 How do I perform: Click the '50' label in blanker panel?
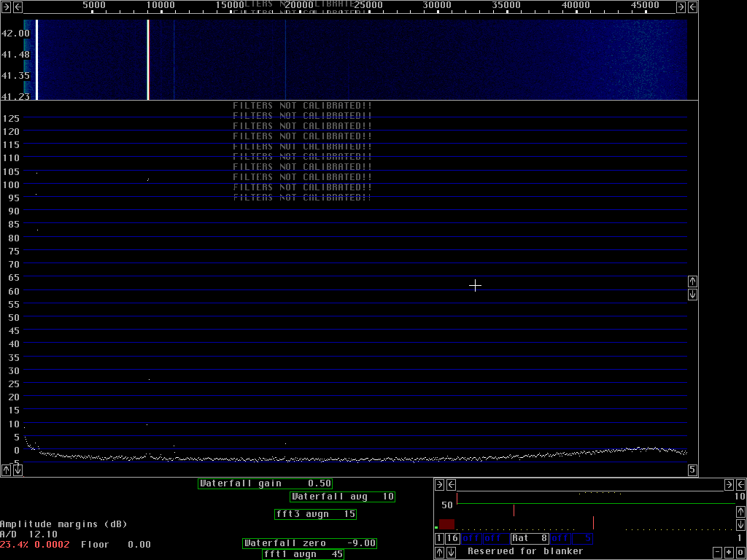(x=447, y=505)
